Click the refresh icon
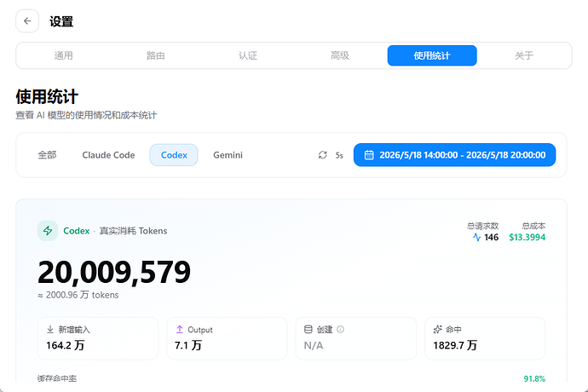The height and width of the screenshot is (392, 588). click(x=322, y=155)
